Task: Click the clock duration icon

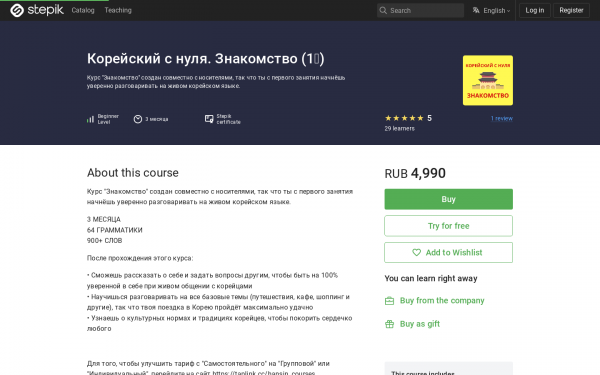Action: click(138, 119)
